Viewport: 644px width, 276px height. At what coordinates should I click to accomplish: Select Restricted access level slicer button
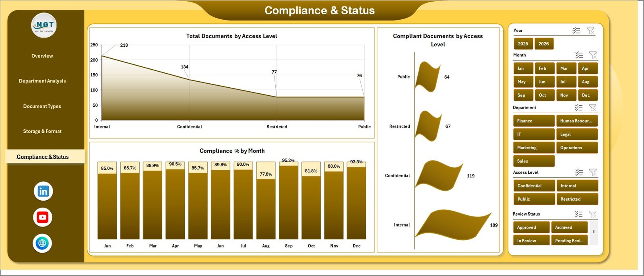577,199
